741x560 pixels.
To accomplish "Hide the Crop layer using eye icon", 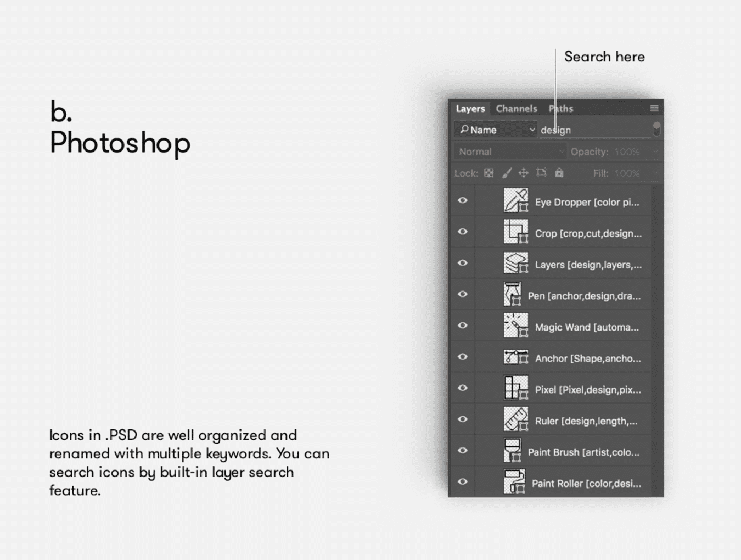I will [463, 232].
